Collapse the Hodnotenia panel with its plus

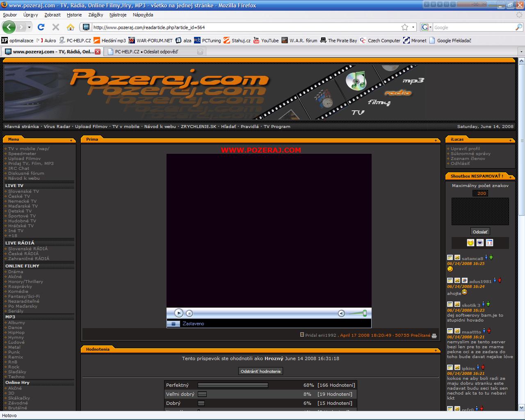pyautogui.click(x=436, y=350)
